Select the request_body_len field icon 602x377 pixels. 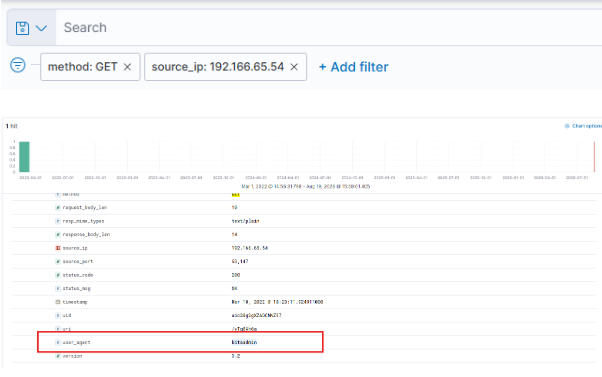pyautogui.click(x=58, y=208)
